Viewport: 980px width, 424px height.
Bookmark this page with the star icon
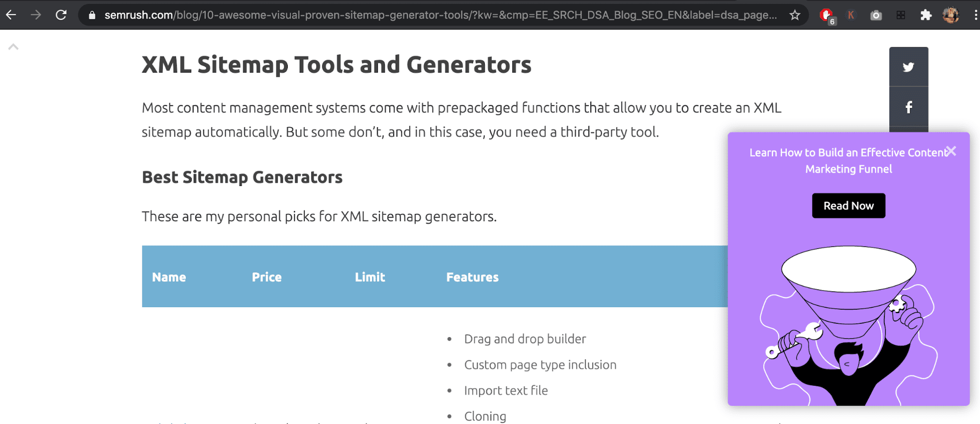pos(795,15)
